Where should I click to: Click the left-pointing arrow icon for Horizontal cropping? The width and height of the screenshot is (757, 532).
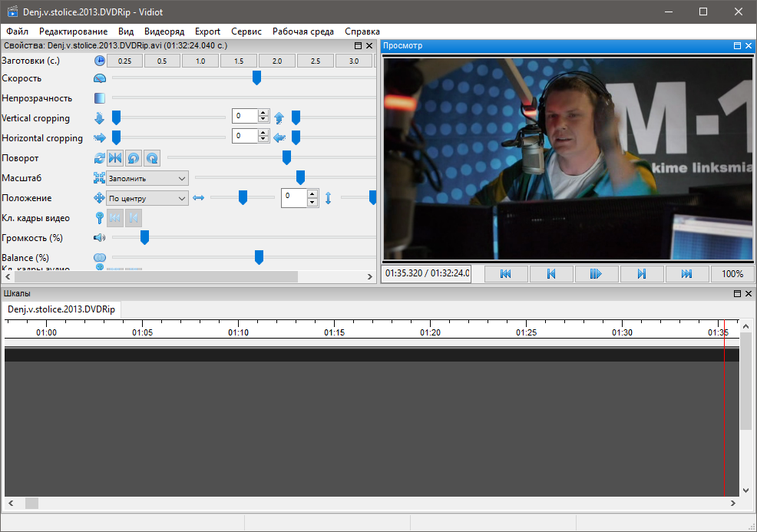pos(279,138)
